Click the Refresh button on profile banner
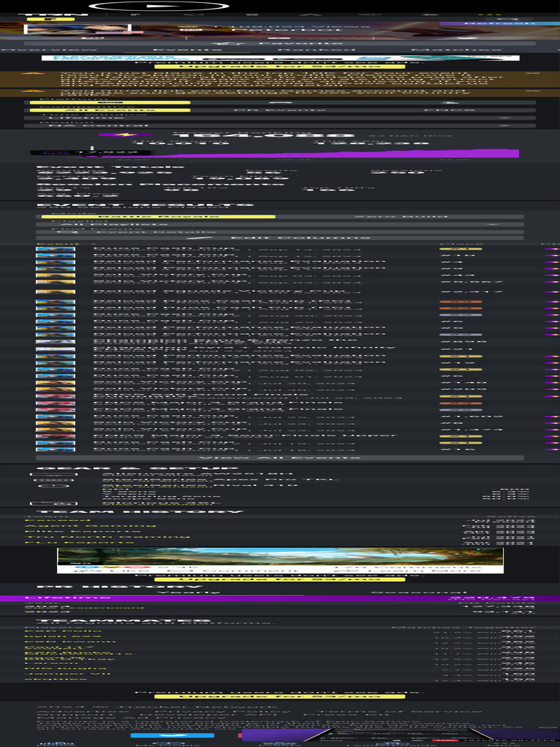This screenshot has height=747, width=560. pyautogui.click(x=499, y=23)
